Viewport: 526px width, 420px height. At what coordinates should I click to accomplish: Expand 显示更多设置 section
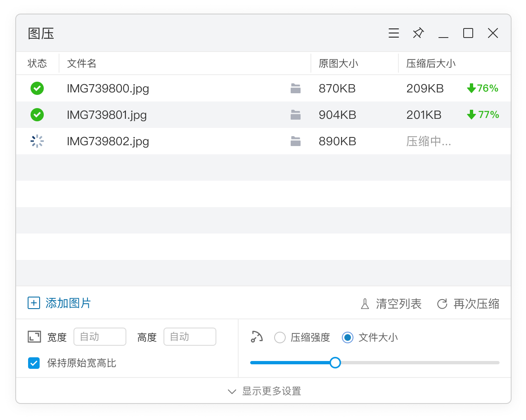(264, 391)
